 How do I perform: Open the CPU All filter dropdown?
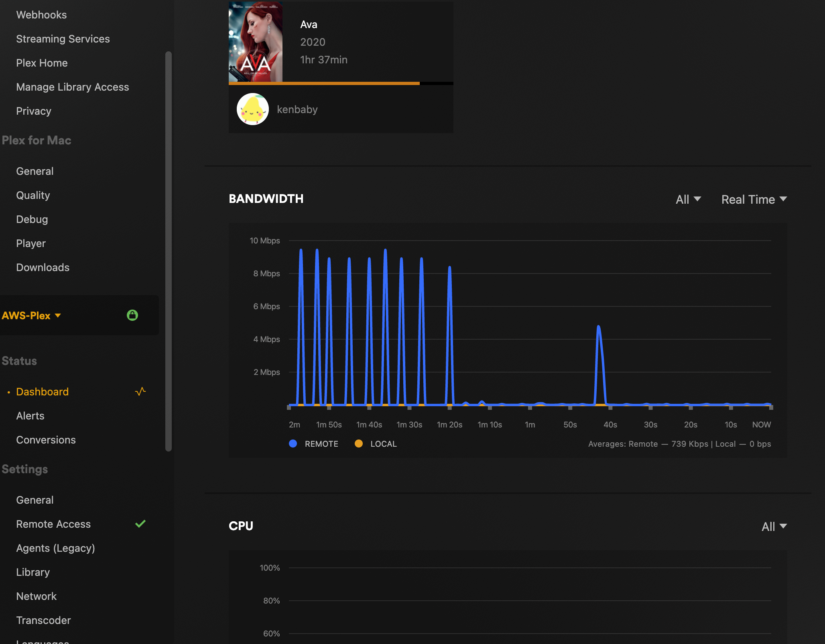tap(774, 527)
